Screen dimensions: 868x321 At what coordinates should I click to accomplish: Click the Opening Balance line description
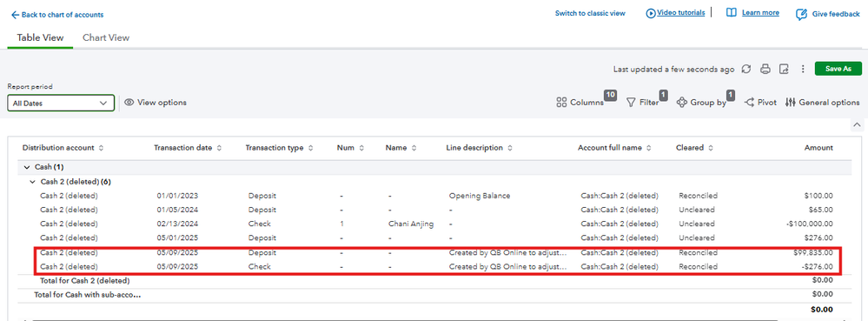480,196
